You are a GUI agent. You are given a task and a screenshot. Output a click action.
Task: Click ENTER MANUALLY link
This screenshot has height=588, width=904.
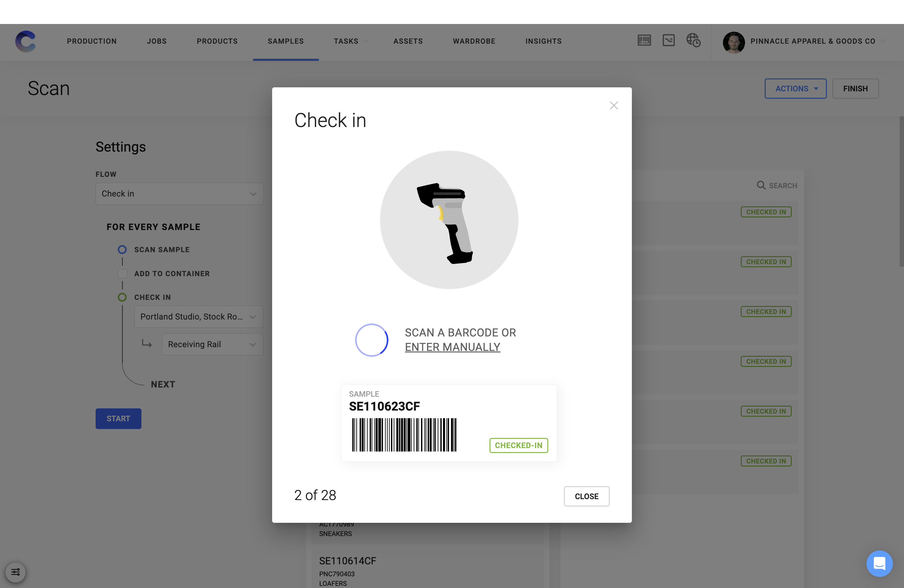453,347
